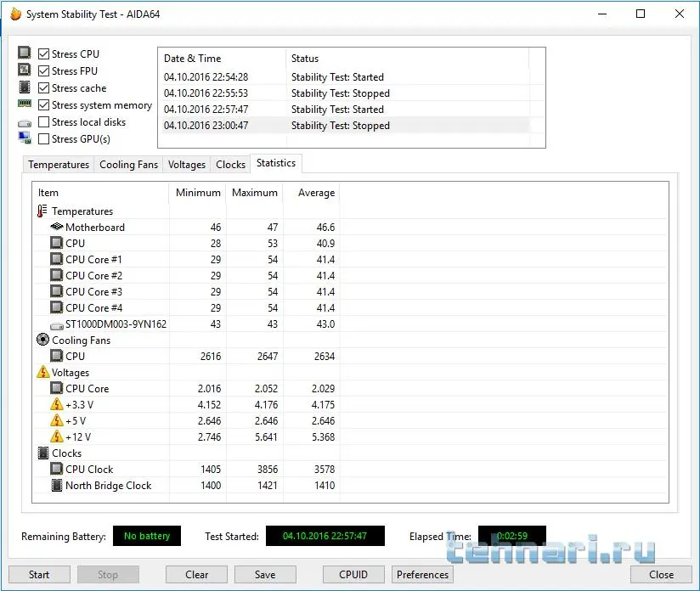
Task: Click the RAM module icon beside Stress system memory
Action: pos(25,104)
